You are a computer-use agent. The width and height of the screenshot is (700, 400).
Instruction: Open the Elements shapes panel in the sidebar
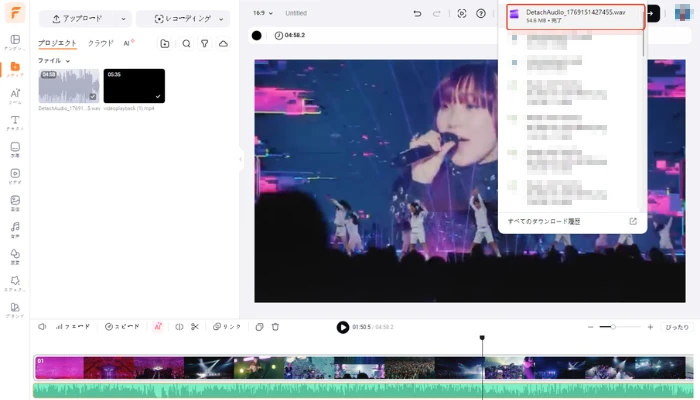(15, 256)
